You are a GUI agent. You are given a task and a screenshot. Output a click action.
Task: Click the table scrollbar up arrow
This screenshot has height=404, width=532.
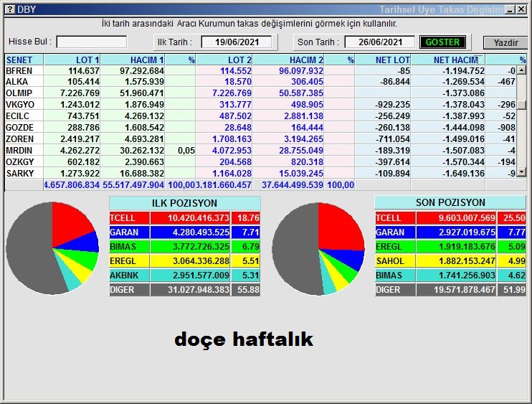click(x=521, y=70)
